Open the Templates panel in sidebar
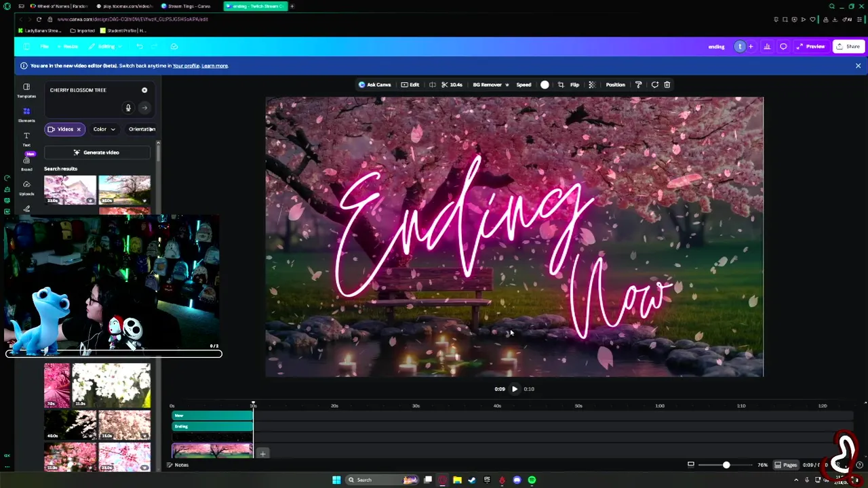Screen dimensions: 868x488 (26, 90)
